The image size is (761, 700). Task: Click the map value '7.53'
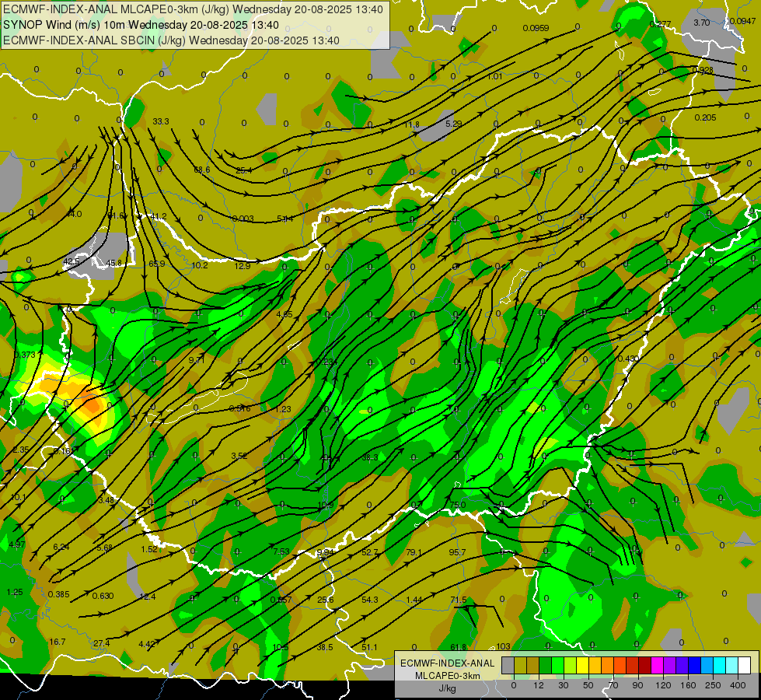tap(281, 551)
